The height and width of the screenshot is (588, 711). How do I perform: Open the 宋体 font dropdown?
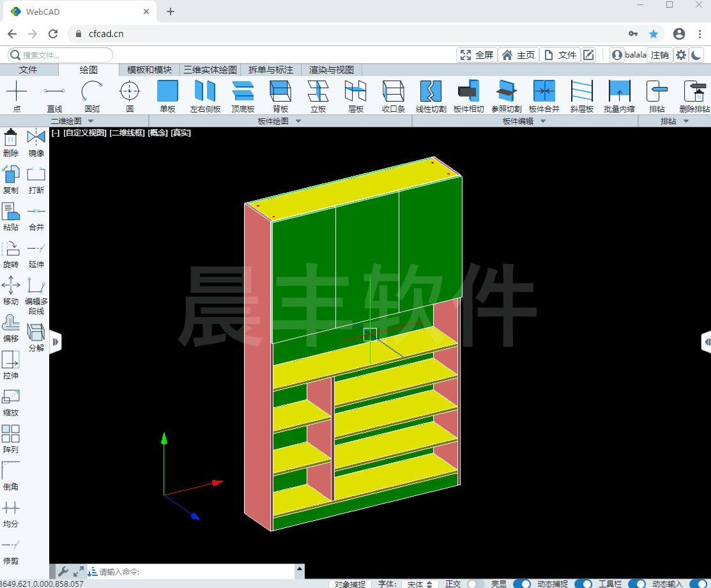420,584
